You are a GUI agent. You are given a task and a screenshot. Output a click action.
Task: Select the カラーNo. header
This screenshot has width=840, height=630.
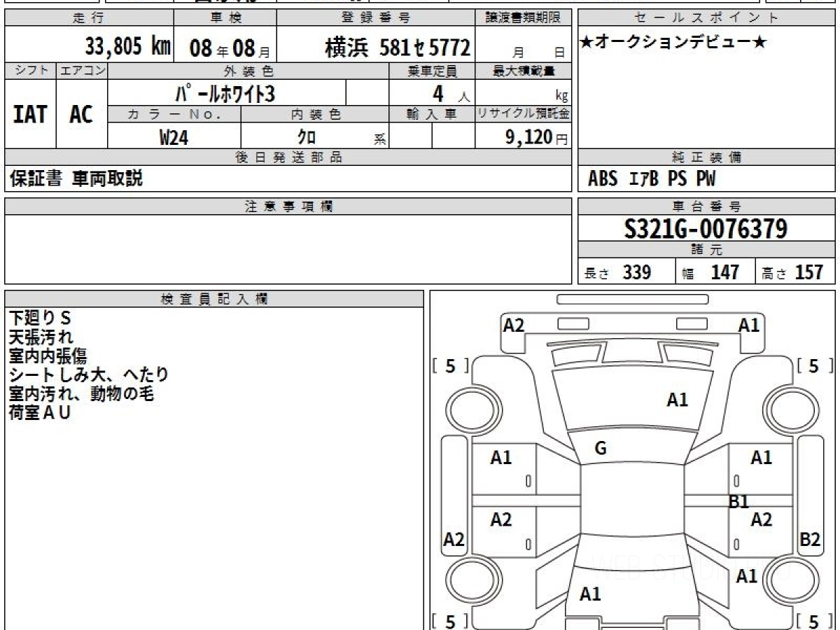tap(174, 114)
